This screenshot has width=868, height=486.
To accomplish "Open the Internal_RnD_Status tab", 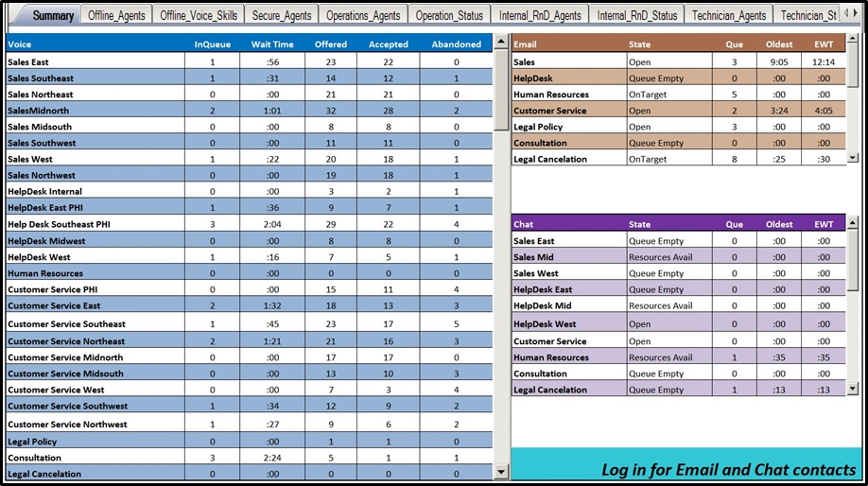I will [x=636, y=15].
